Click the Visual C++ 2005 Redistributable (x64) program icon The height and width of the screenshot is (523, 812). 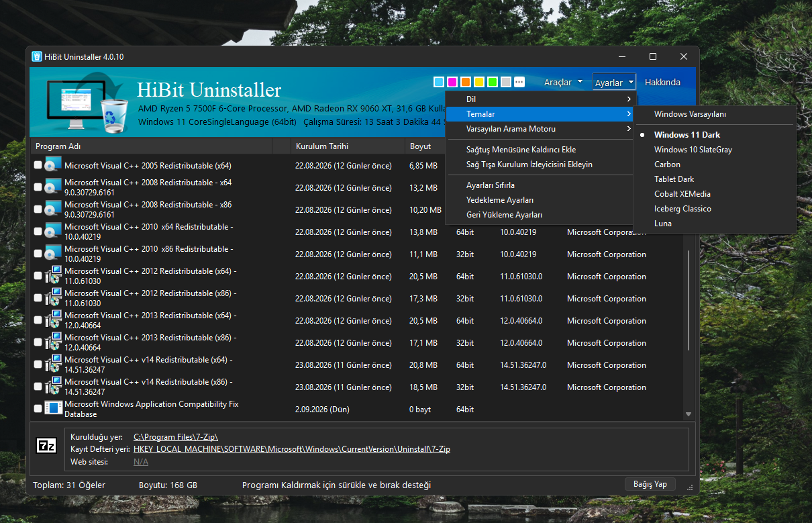tap(53, 165)
